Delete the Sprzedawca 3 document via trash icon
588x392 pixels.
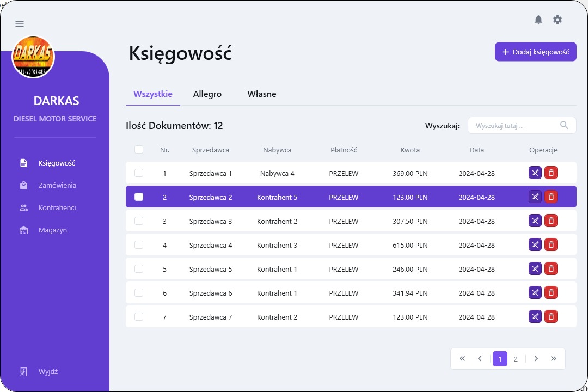pyautogui.click(x=551, y=220)
